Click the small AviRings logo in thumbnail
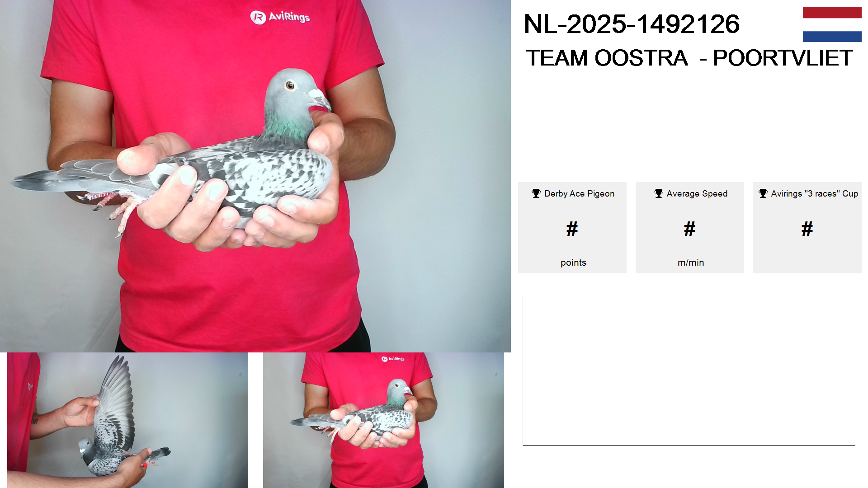 click(x=393, y=359)
